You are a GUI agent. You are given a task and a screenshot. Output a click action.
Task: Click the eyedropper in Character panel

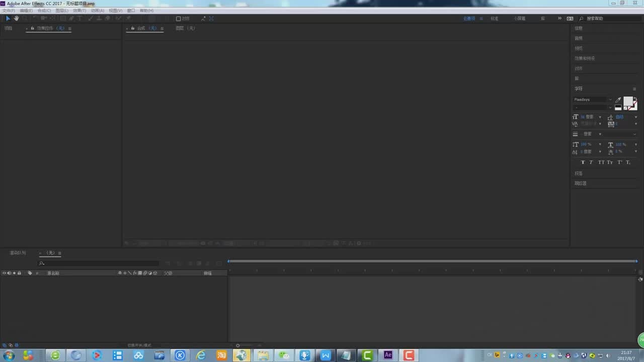[618, 100]
